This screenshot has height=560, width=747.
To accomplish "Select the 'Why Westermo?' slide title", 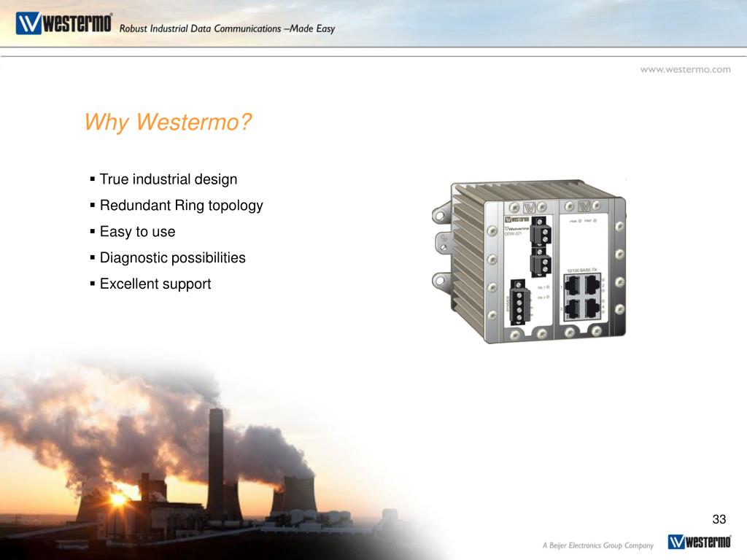I will pyautogui.click(x=168, y=122).
